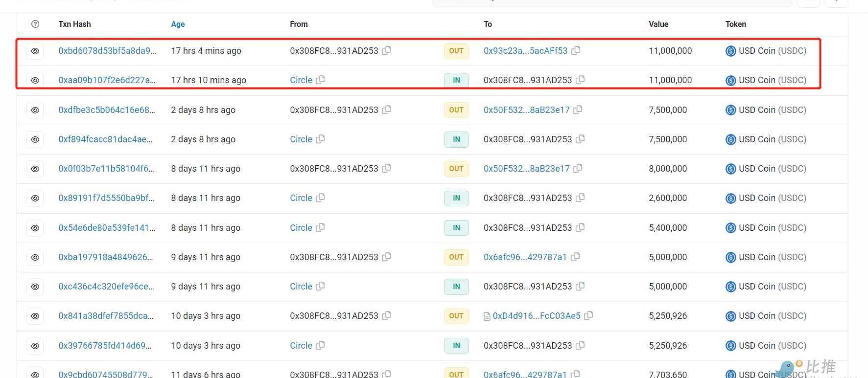Copy 0x50F532...8aB23e17 address in 8,000,000 row
The image size is (868, 378).
[578, 168]
